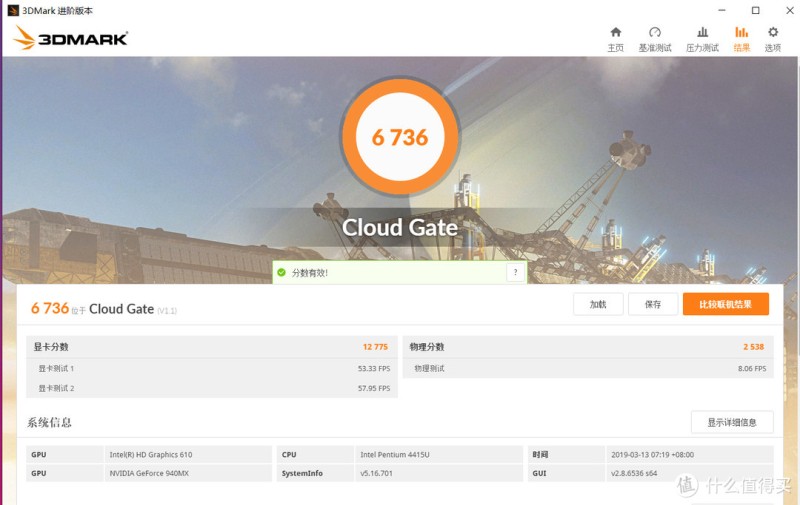
Task: Open the benchmarks (基准测试) gauge icon
Action: click(655, 33)
